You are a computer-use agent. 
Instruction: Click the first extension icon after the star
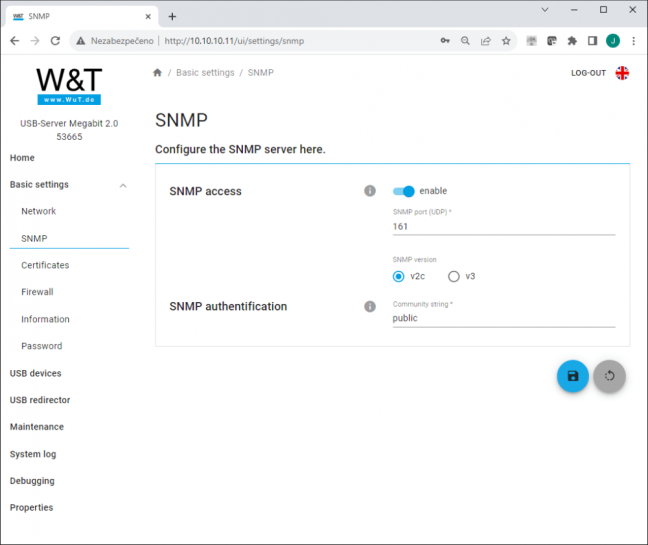tap(531, 40)
